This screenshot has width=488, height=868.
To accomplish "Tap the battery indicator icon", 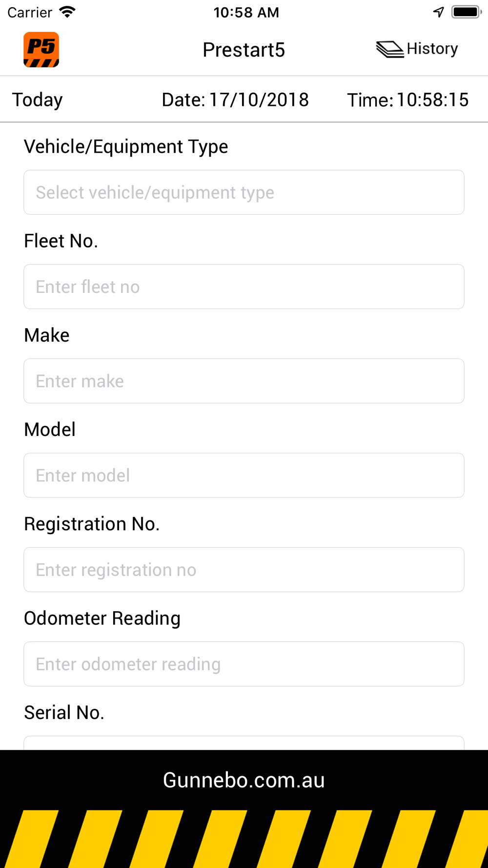I will coord(466,12).
